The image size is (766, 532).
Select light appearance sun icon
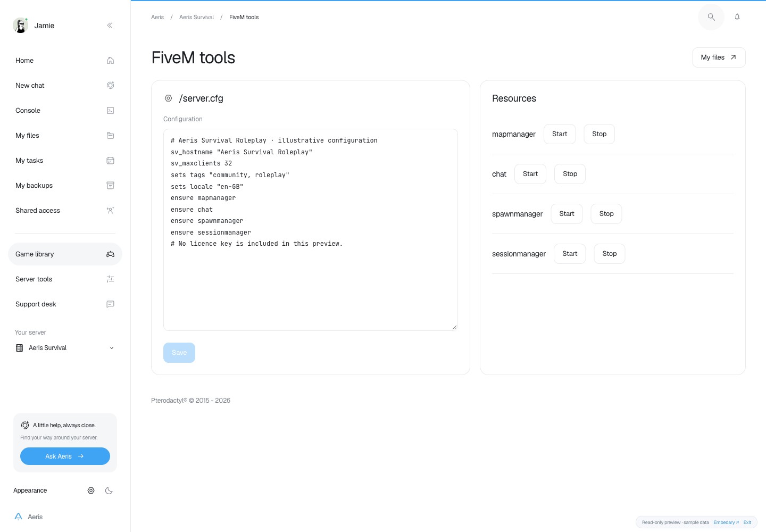click(x=91, y=491)
